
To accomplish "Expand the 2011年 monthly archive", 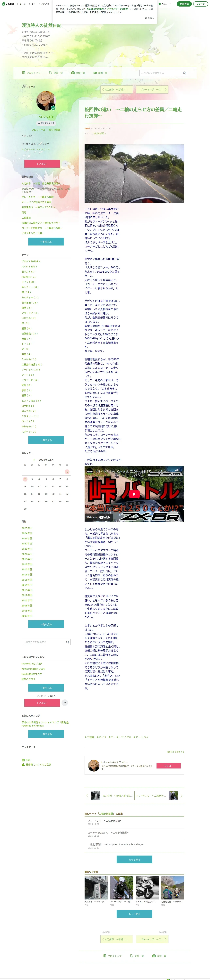I will coord(31,600).
